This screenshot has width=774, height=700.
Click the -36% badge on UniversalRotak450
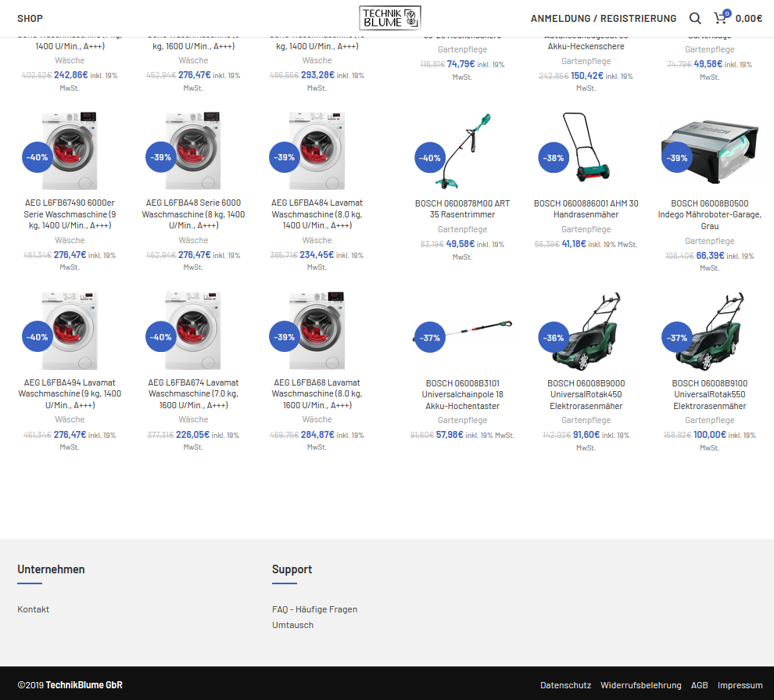tap(554, 338)
